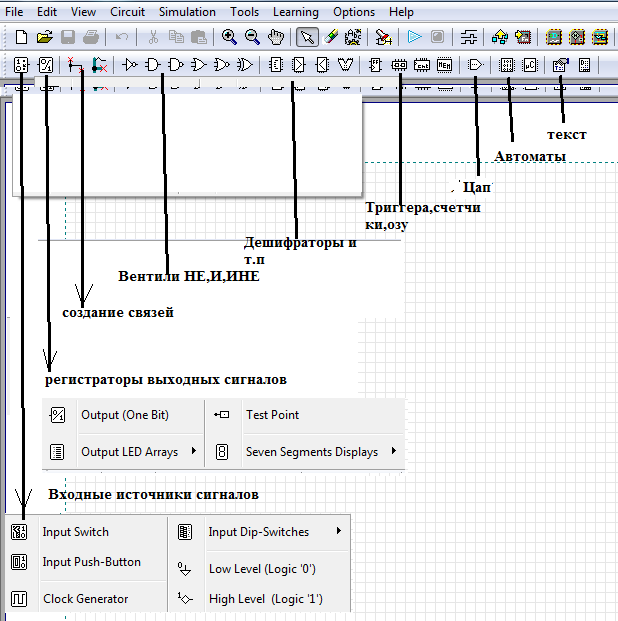Viewport: 618px width, 621px height.
Task: Open the Simulation menu
Action: click(187, 12)
